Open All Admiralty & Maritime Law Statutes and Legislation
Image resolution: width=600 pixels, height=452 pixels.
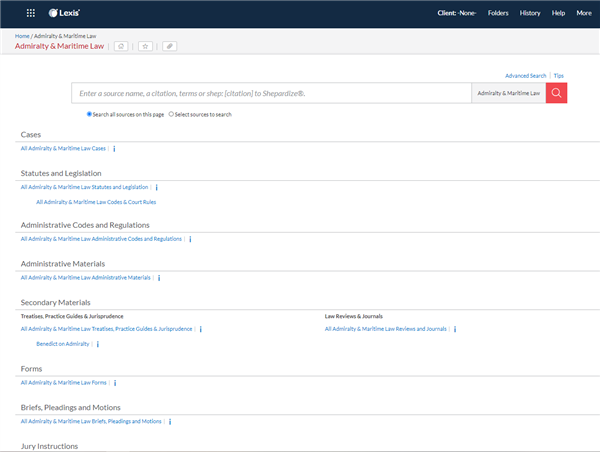click(84, 187)
